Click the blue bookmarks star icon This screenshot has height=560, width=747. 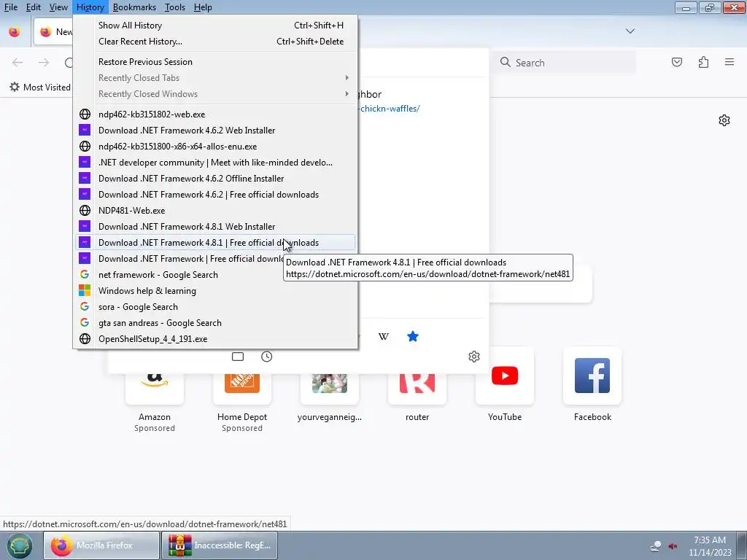[413, 337]
